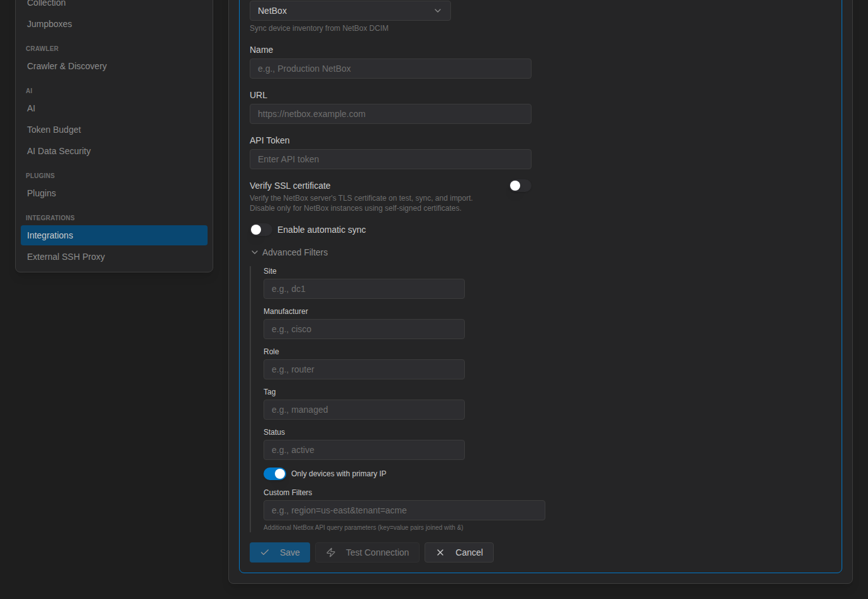Screen dimensions: 868x599
Task: Click the Status filter field
Action: [x=364, y=450]
